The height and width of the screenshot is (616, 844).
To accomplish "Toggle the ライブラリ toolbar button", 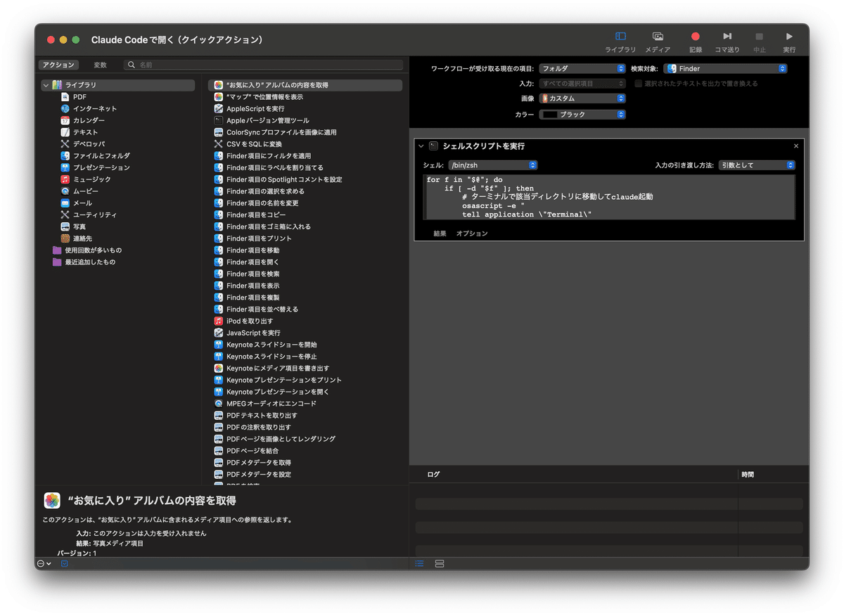I will pyautogui.click(x=620, y=41).
